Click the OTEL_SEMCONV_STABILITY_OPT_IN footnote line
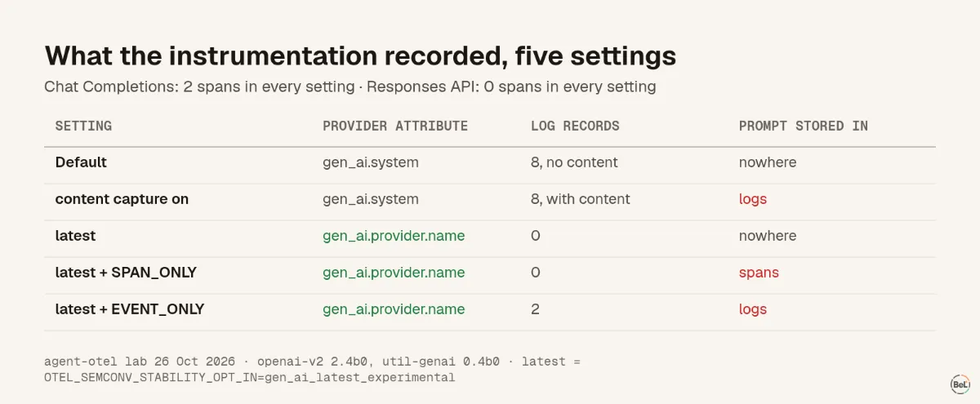Viewport: 980px width, 404px height. [x=249, y=378]
